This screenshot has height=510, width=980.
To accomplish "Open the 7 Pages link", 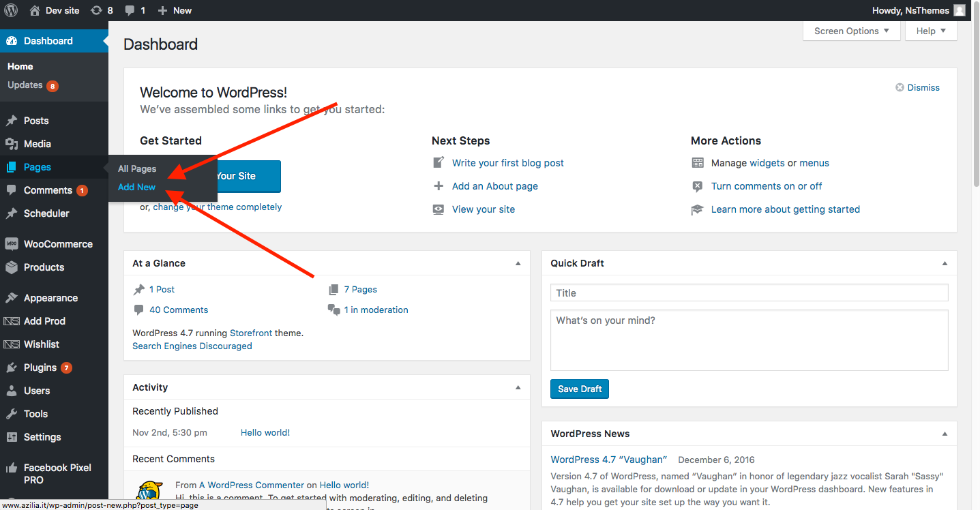I will click(361, 289).
